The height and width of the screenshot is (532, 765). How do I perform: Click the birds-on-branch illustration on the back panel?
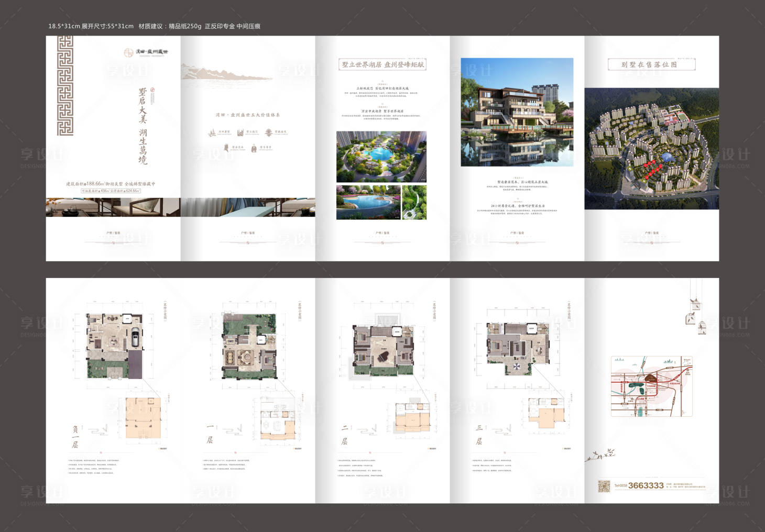tap(600, 455)
